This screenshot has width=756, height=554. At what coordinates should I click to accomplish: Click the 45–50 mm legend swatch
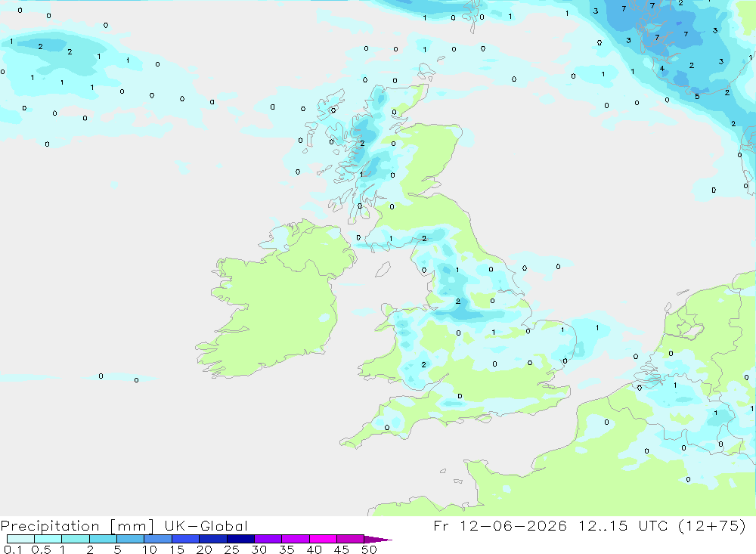pos(350,539)
